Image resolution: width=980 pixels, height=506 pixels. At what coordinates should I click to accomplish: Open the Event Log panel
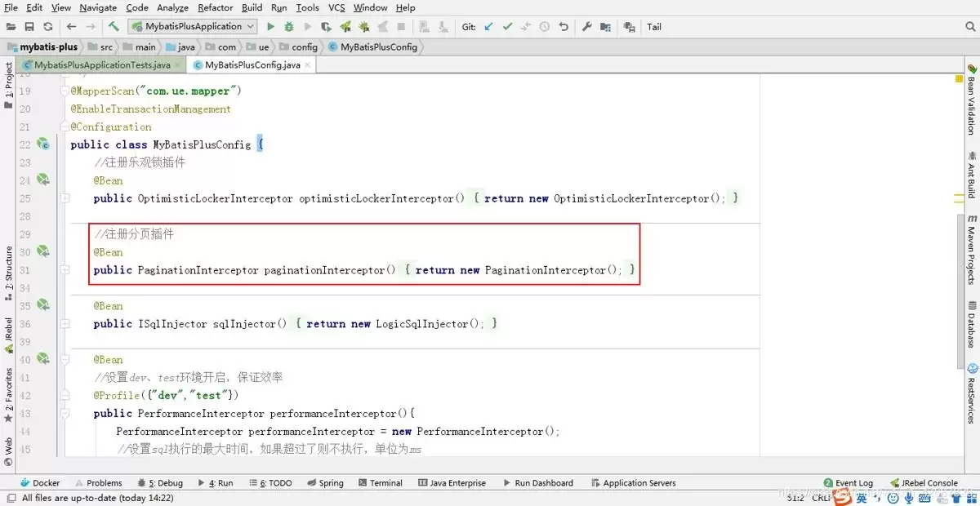849,483
